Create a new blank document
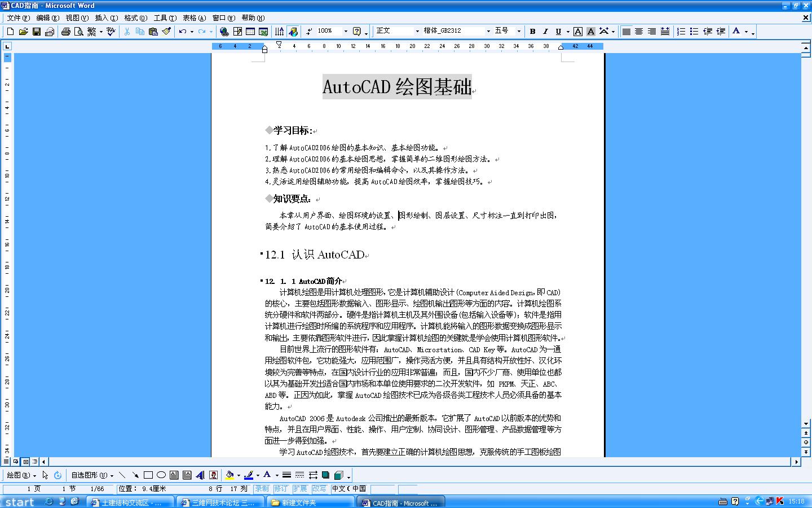812x508 pixels. [x=10, y=32]
